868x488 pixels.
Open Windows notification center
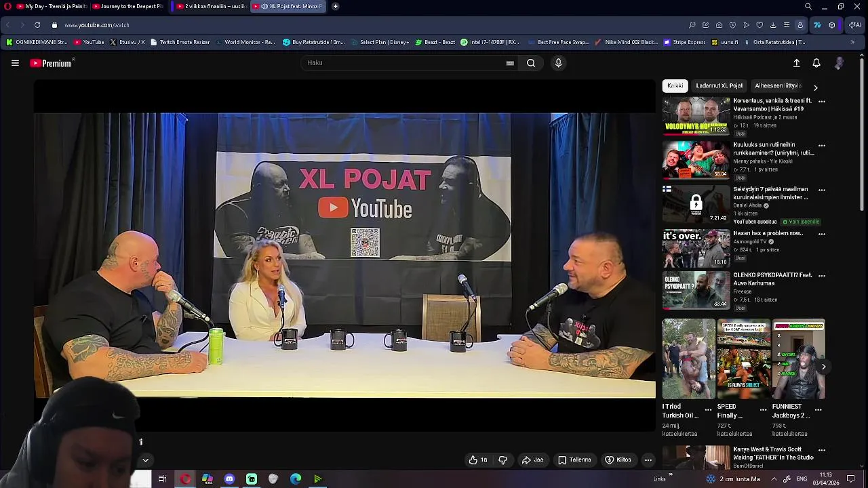(x=851, y=479)
